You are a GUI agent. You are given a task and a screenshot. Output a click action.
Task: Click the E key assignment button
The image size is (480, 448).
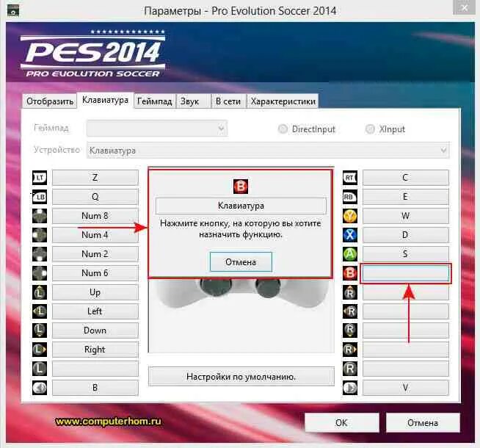[x=406, y=197]
